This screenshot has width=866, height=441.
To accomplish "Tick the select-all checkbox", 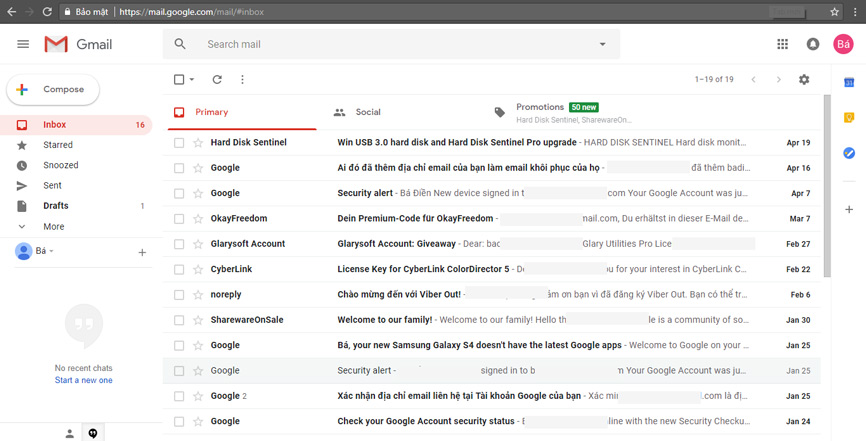I will (x=179, y=80).
